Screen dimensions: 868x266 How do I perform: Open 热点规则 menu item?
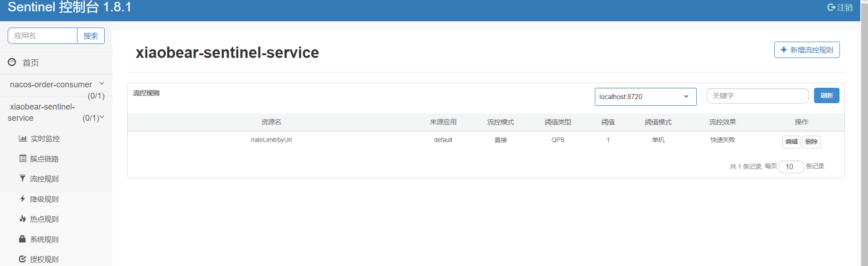click(44, 219)
